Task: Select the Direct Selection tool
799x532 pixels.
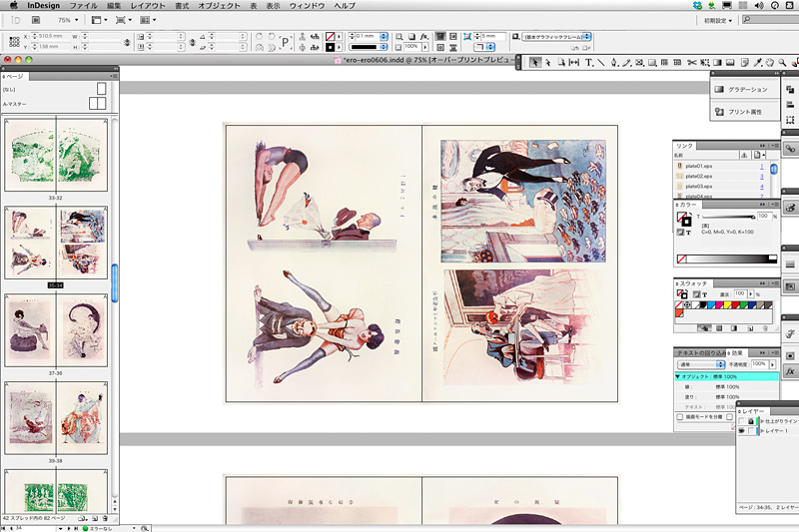Action: pyautogui.click(x=547, y=62)
